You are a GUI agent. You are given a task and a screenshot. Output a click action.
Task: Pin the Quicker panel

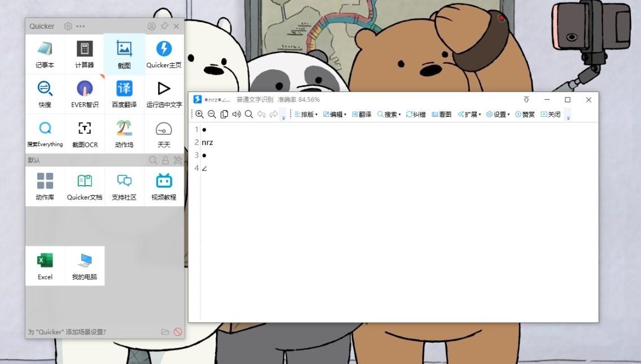click(x=164, y=26)
